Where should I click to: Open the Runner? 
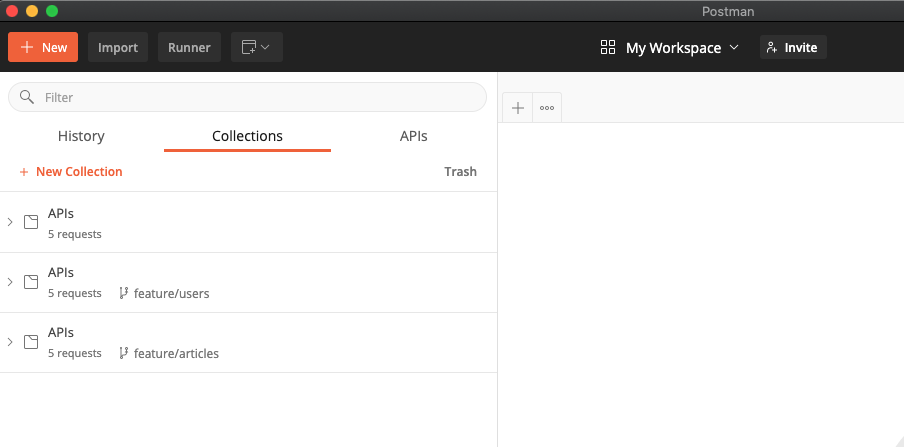point(189,47)
